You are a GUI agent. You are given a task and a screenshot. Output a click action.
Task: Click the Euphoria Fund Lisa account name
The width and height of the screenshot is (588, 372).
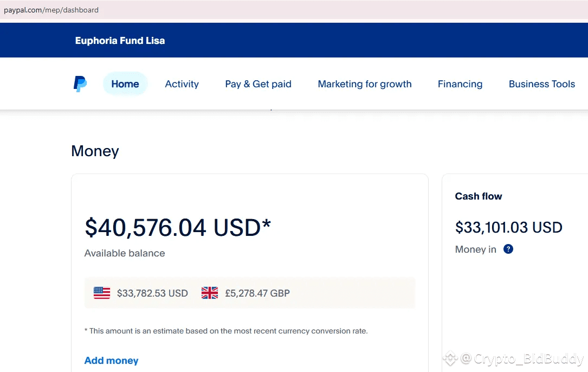(120, 41)
